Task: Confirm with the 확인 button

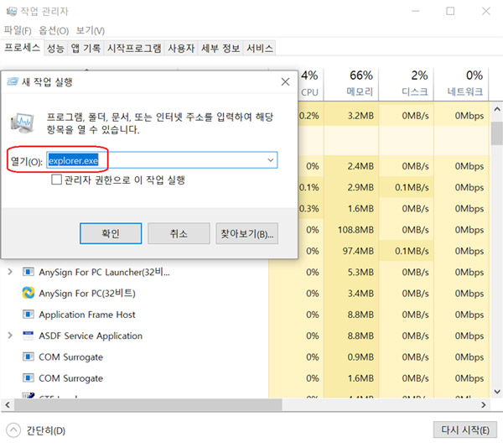Action: tap(111, 233)
